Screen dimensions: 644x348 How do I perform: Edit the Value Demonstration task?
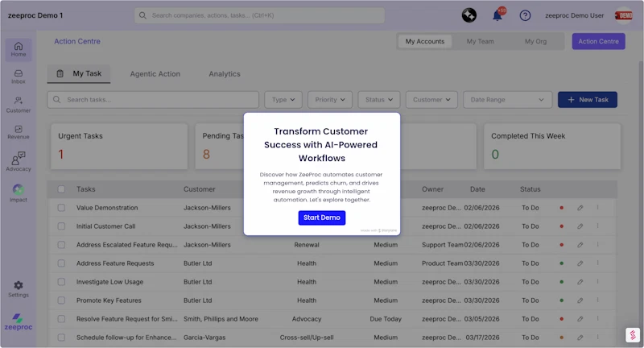click(x=580, y=208)
